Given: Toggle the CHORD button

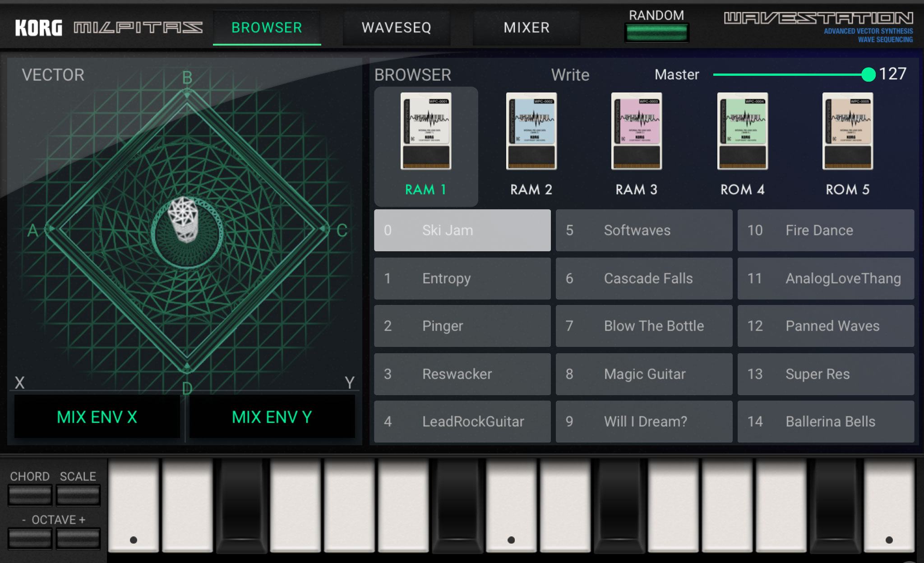Looking at the screenshot, I should pyautogui.click(x=30, y=495).
